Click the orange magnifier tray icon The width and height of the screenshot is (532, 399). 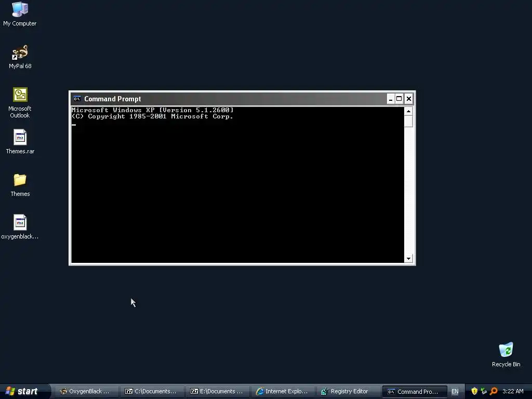point(494,391)
